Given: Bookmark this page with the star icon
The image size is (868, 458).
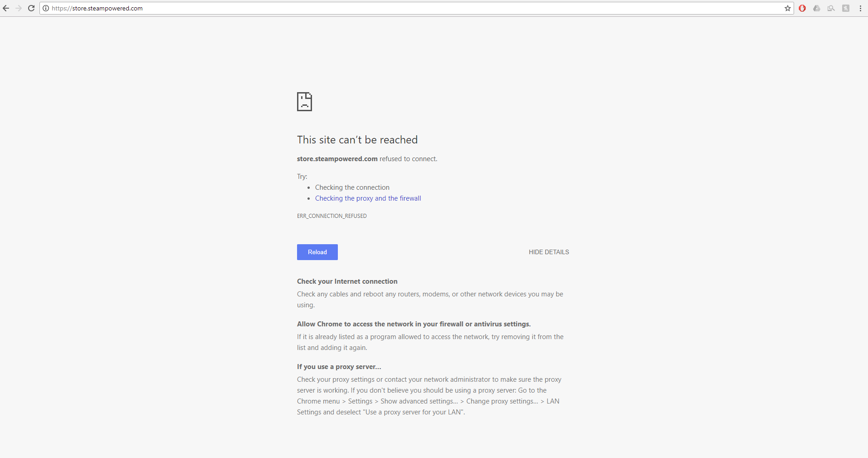Looking at the screenshot, I should click(788, 8).
